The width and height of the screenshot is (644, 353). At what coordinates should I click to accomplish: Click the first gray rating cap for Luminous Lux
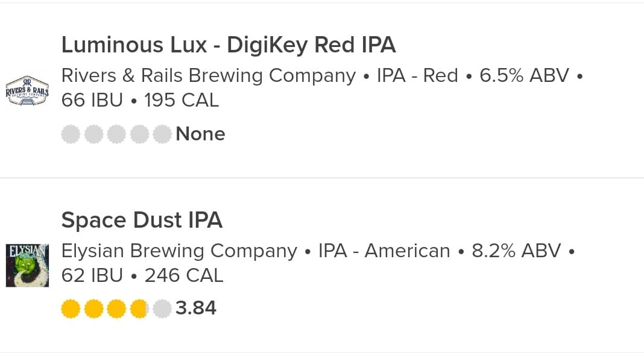pos(71,134)
